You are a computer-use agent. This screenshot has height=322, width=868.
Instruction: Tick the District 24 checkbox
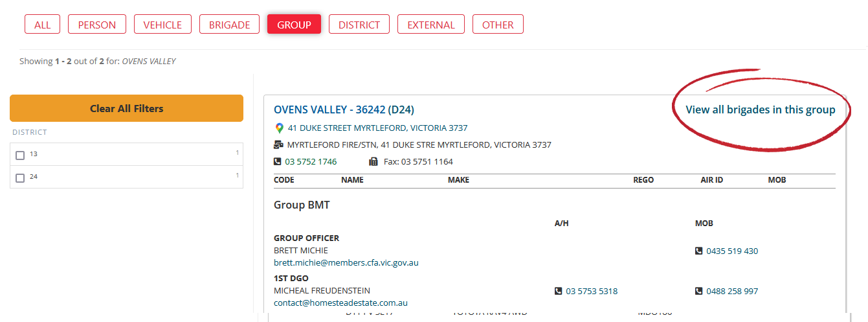20,178
